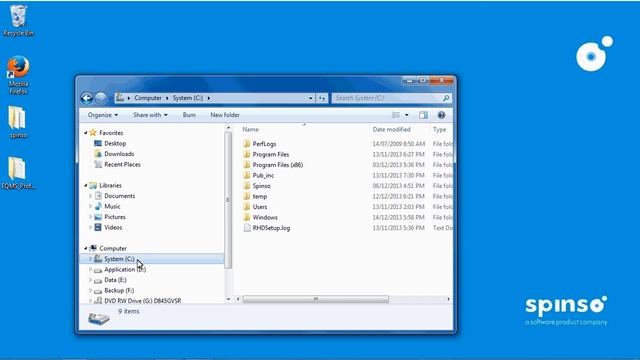Expand the Pictures library node
The width and height of the screenshot is (640, 360).
click(90, 217)
